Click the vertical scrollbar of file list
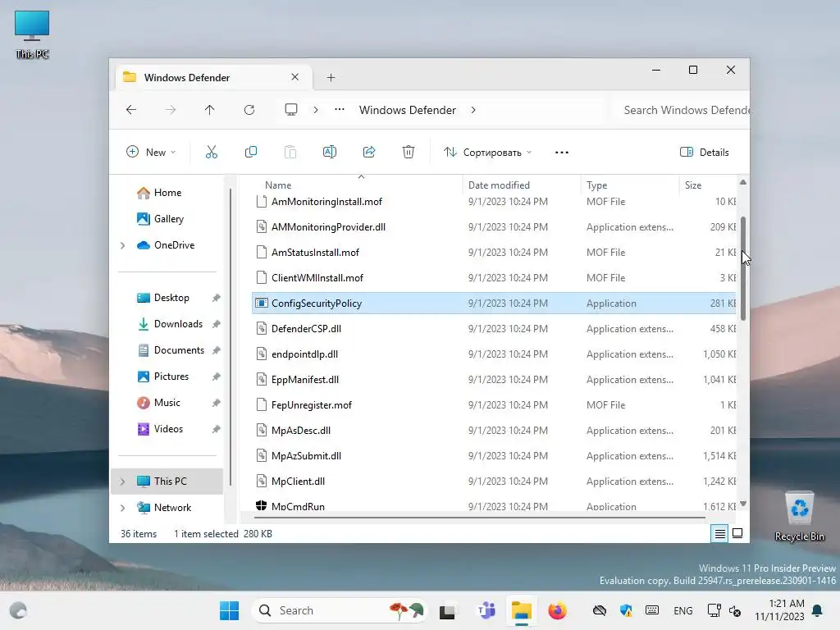 click(x=743, y=268)
